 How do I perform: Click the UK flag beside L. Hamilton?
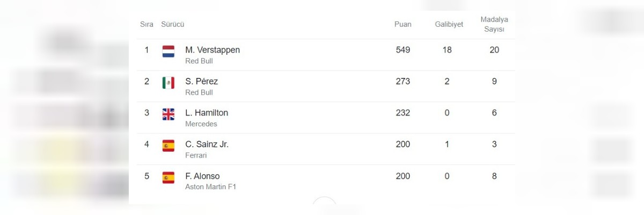click(168, 114)
